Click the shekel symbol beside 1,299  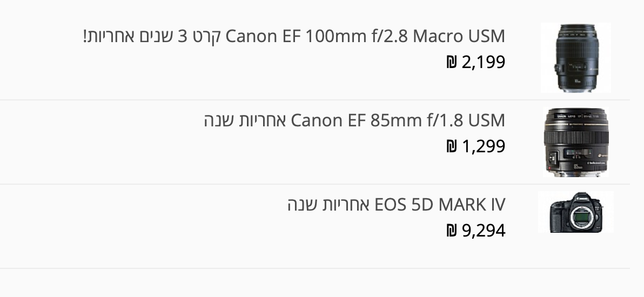click(452, 147)
